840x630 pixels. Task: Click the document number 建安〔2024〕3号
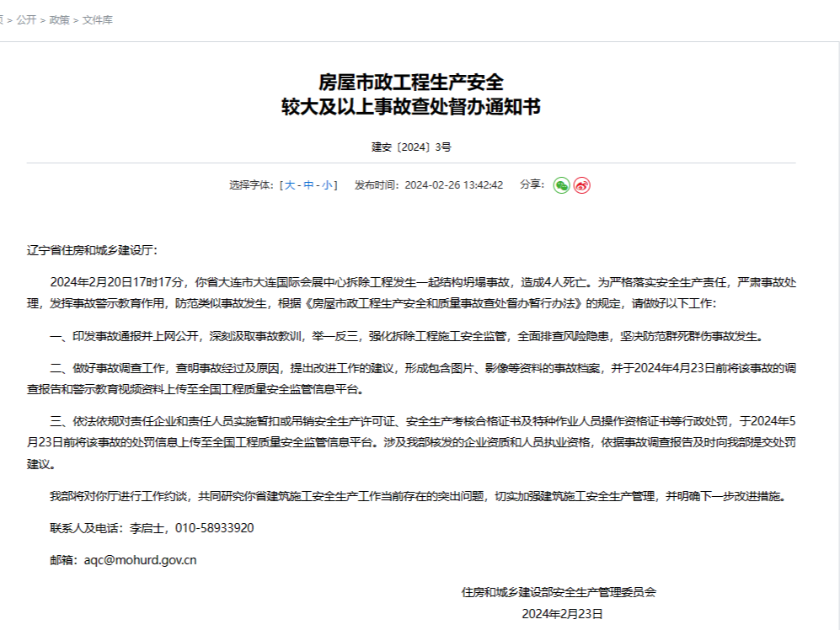point(411,147)
